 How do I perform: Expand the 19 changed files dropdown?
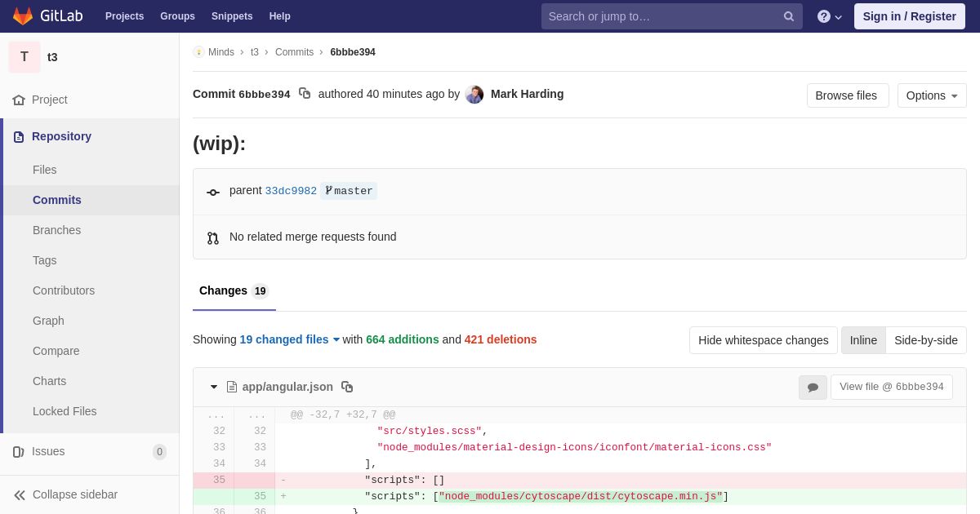pyautogui.click(x=290, y=339)
